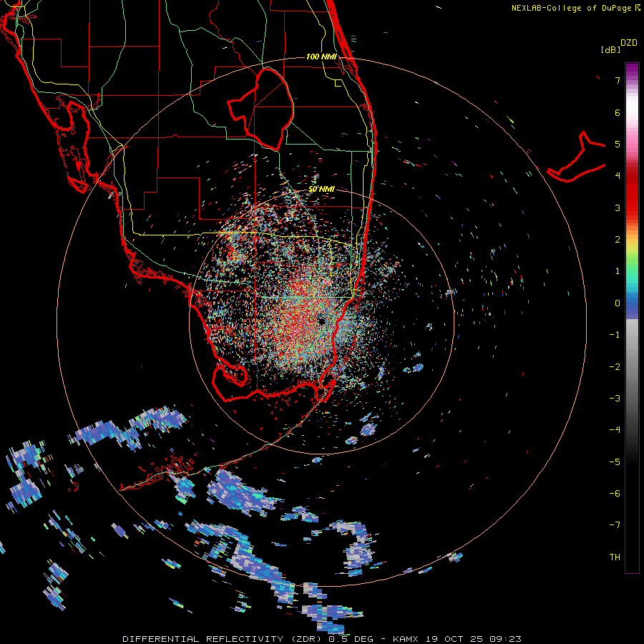This screenshot has height=644, width=644.
Task: Click scale value -2 on legend
Action: point(615,367)
